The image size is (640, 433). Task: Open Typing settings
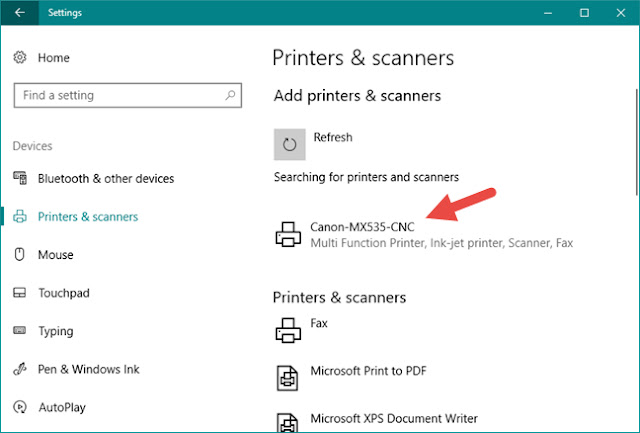[56, 331]
